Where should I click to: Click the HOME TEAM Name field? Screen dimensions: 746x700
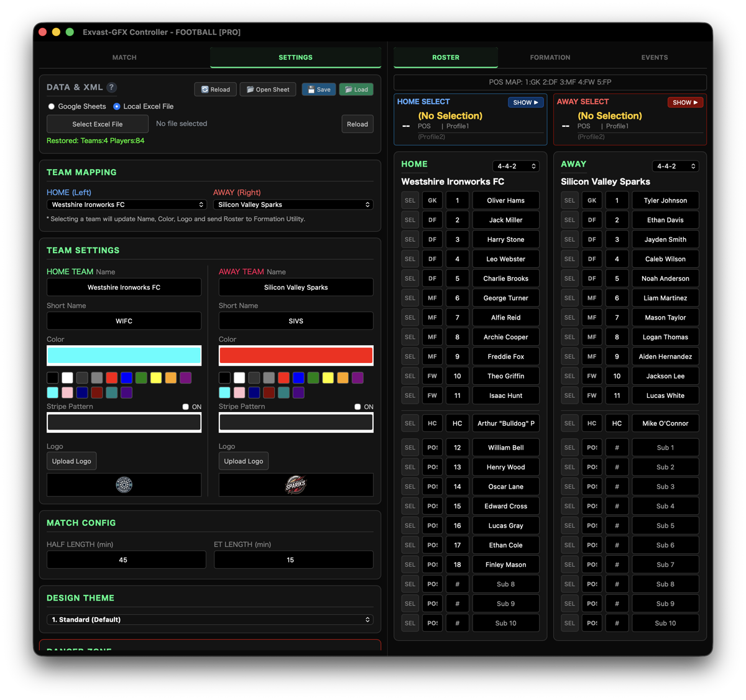[x=124, y=287]
